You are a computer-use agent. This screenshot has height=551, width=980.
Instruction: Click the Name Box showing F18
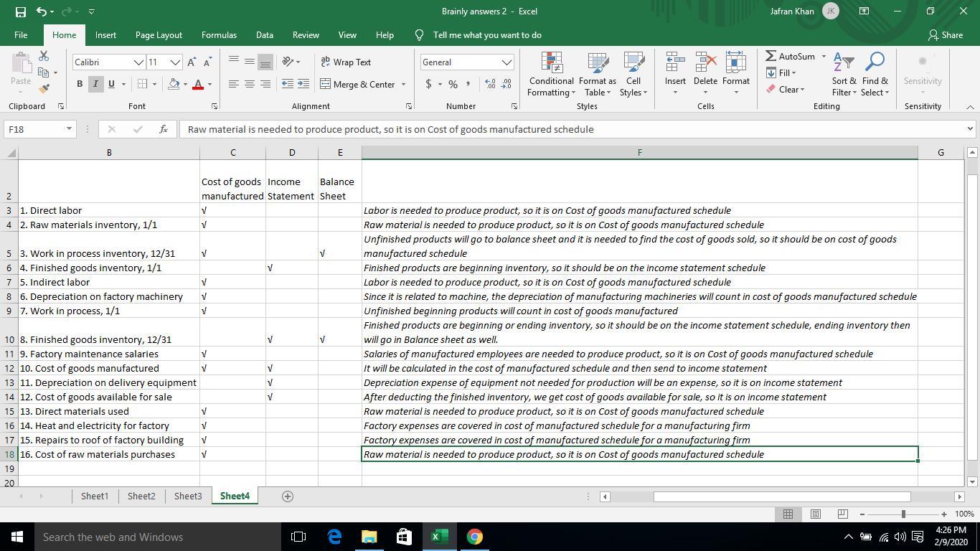pyautogui.click(x=34, y=129)
